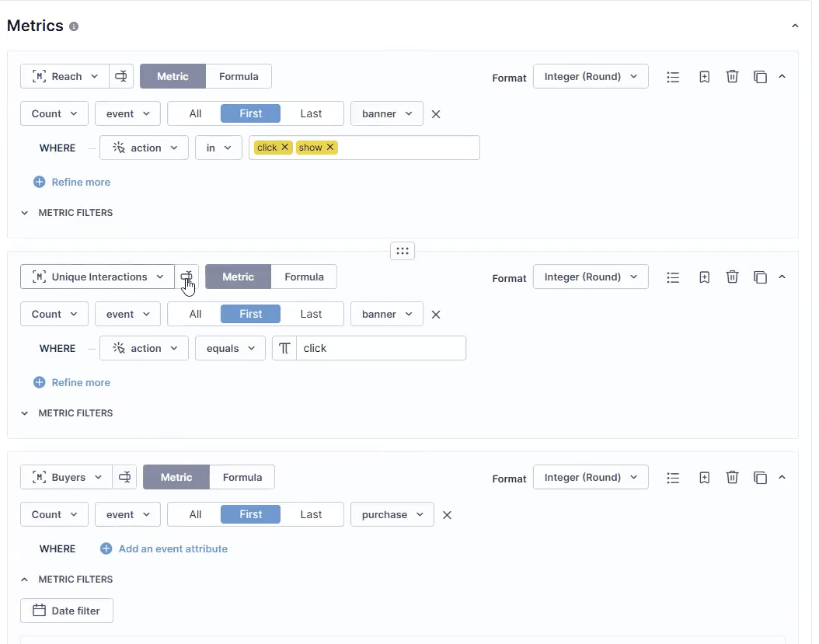Open list options for Buyers metric
Image resolution: width=819 pixels, height=644 pixels.
(673, 478)
